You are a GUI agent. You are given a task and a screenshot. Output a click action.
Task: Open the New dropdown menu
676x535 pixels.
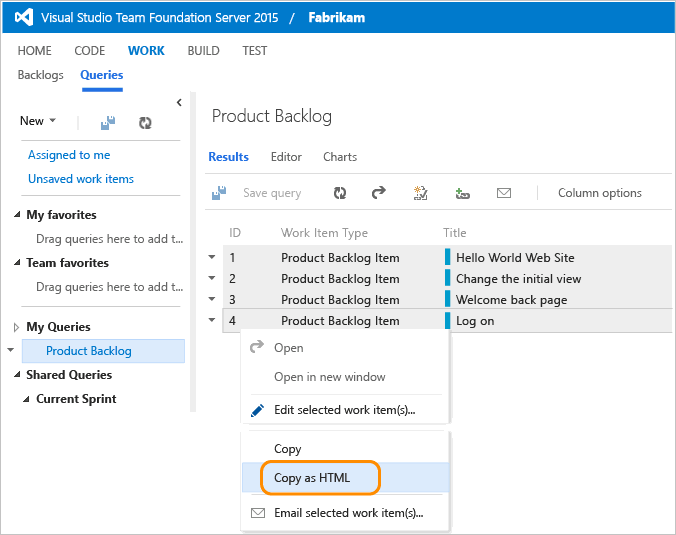pos(38,121)
